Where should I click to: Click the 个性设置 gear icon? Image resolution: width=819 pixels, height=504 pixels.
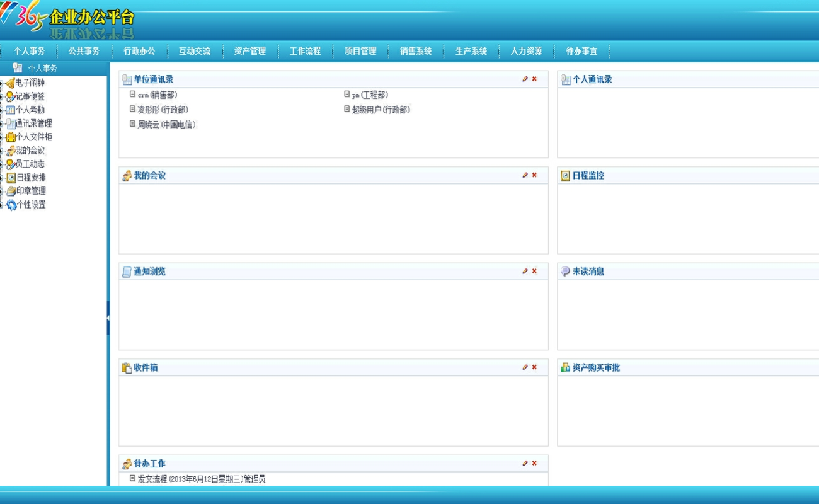pyautogui.click(x=11, y=205)
